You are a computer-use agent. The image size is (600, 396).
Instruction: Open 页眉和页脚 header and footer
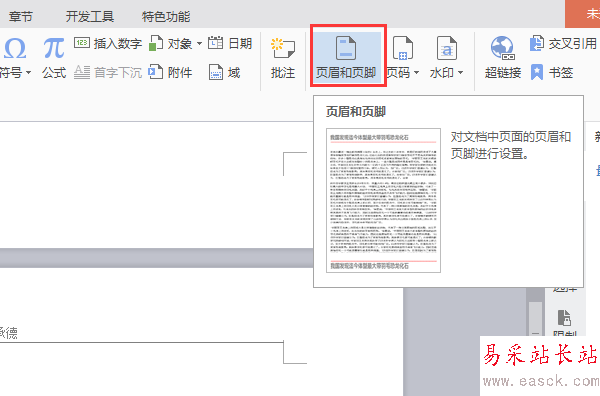pos(346,57)
